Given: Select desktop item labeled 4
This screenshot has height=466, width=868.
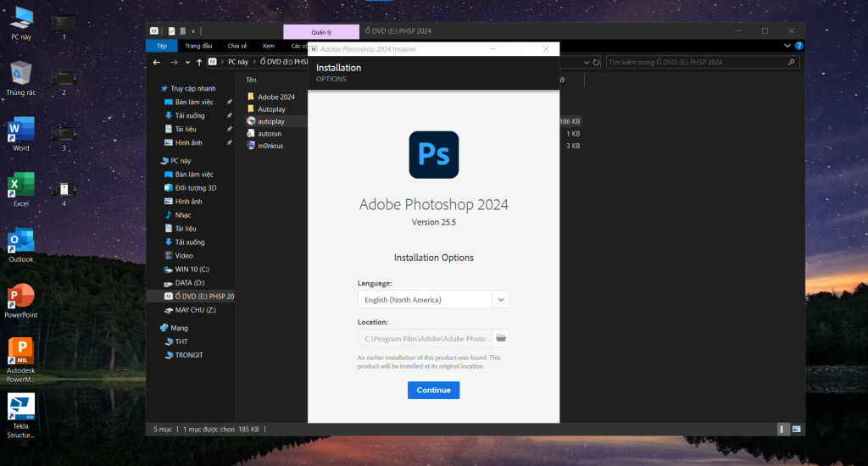Looking at the screenshot, I should [64, 192].
